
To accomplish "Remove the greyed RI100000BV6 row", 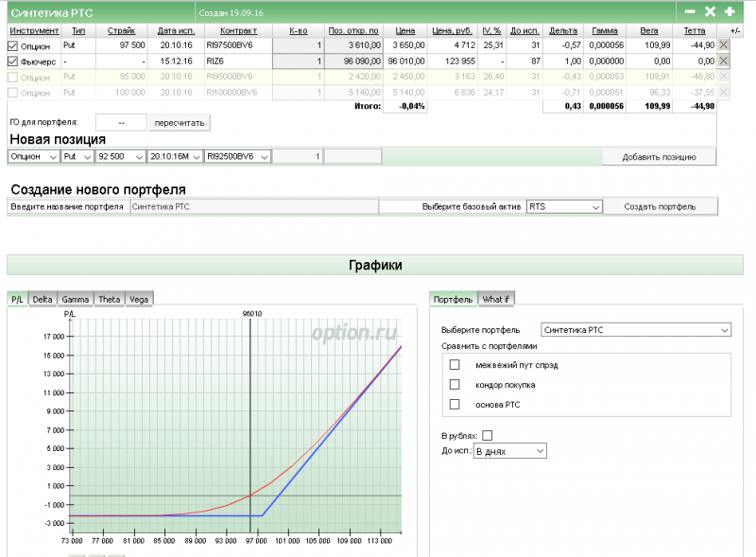I will click(724, 92).
